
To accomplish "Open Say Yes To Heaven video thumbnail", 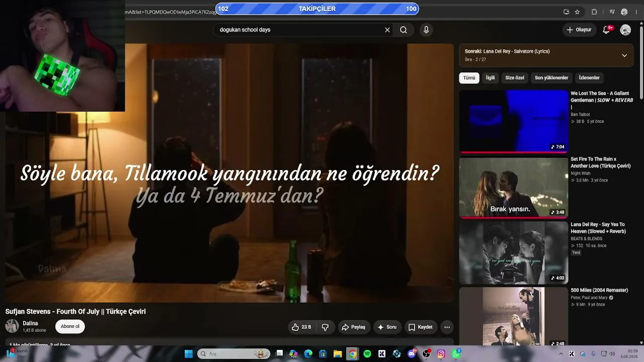I will point(514,252).
